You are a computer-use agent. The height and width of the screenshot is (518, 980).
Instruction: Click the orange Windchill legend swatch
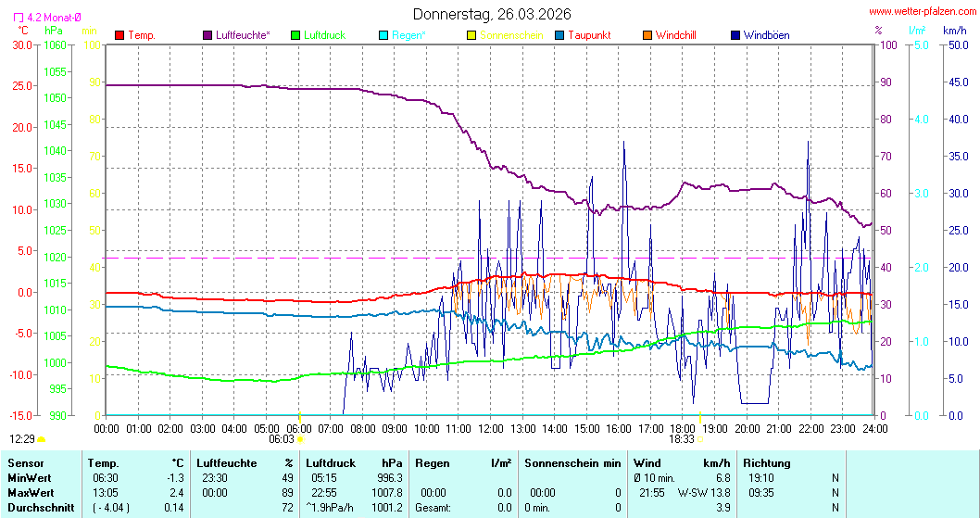pos(647,35)
